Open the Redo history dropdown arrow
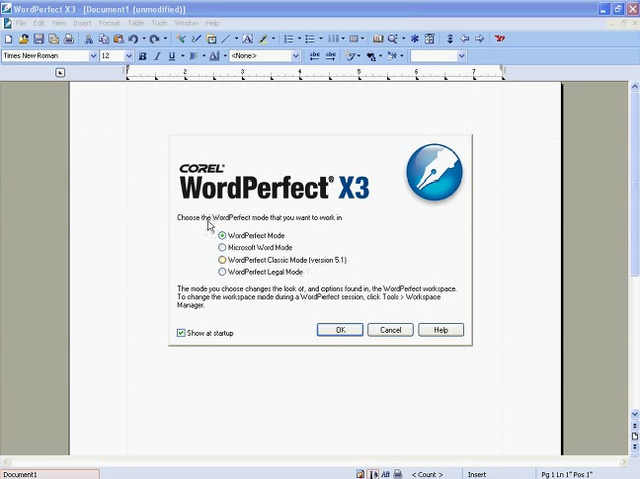This screenshot has height=479, width=640. (x=165, y=39)
